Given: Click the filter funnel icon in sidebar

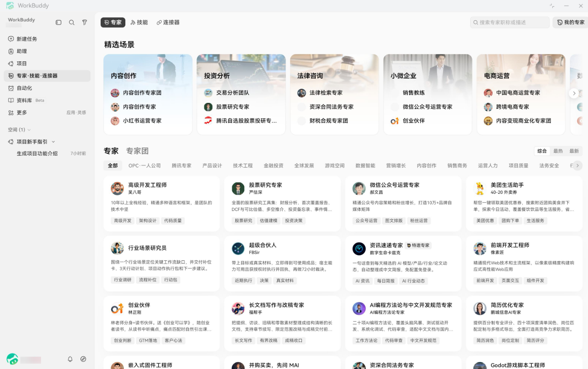Looking at the screenshot, I should (85, 23).
